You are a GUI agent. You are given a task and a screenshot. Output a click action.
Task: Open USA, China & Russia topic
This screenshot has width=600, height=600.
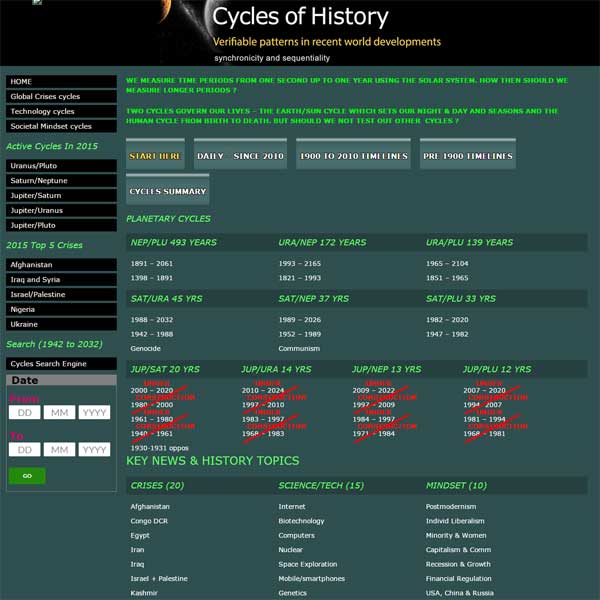[460, 593]
